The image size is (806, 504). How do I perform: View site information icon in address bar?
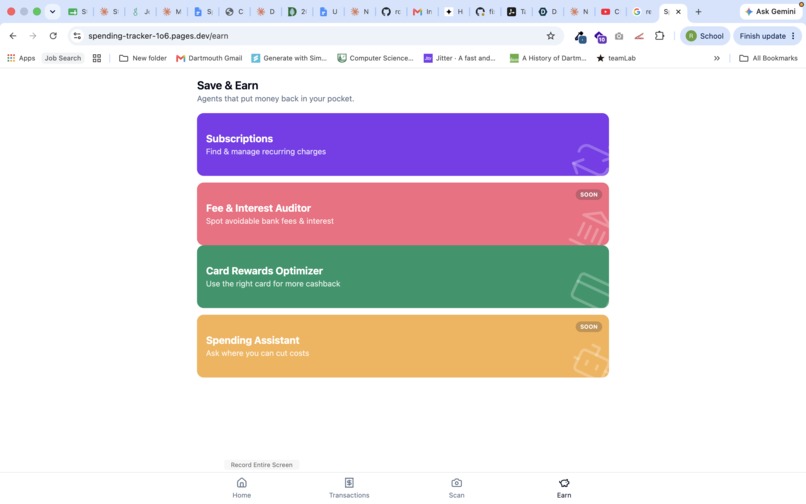pyautogui.click(x=77, y=36)
